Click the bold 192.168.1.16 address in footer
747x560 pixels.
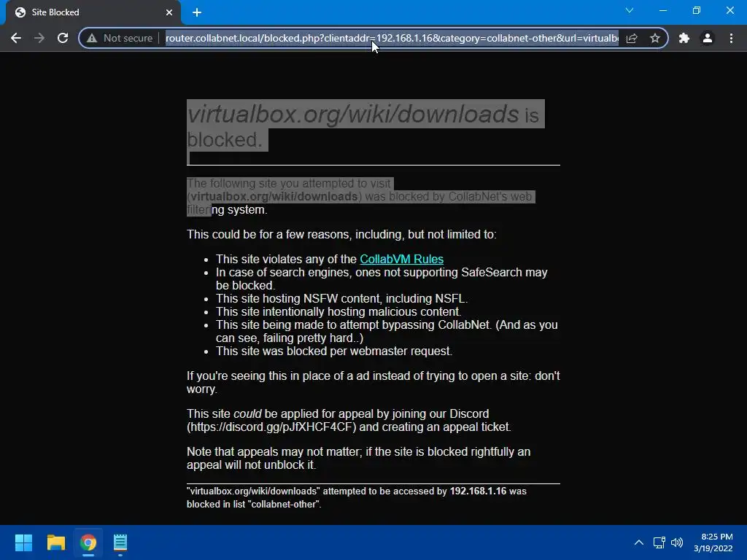click(x=478, y=491)
